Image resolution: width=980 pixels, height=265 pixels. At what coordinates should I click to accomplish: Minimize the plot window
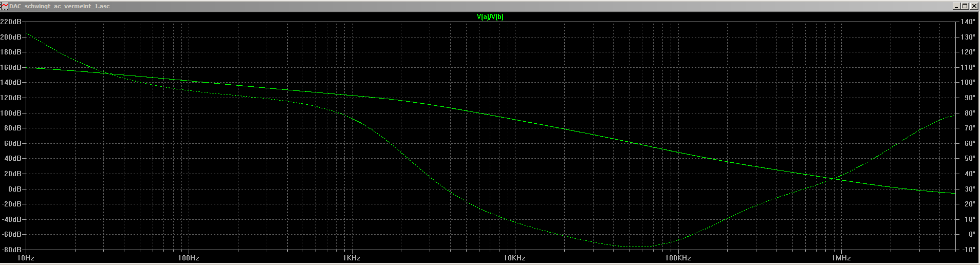coord(956,6)
